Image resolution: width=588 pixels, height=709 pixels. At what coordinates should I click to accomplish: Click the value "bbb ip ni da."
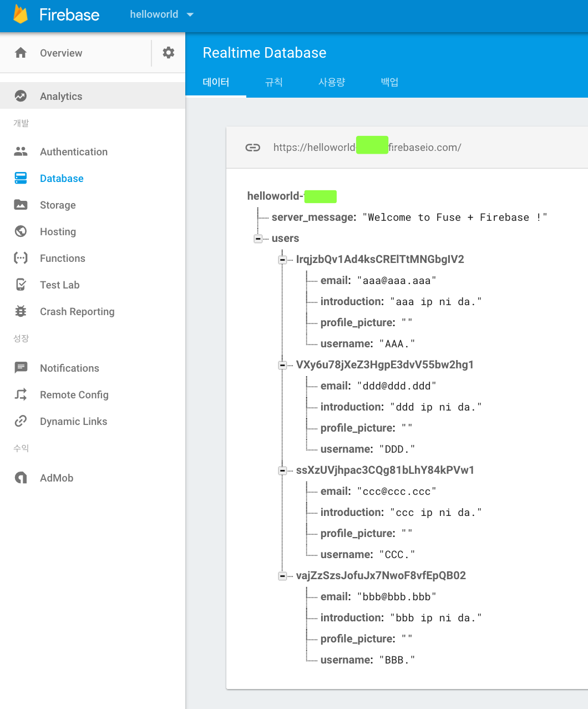tap(435, 618)
